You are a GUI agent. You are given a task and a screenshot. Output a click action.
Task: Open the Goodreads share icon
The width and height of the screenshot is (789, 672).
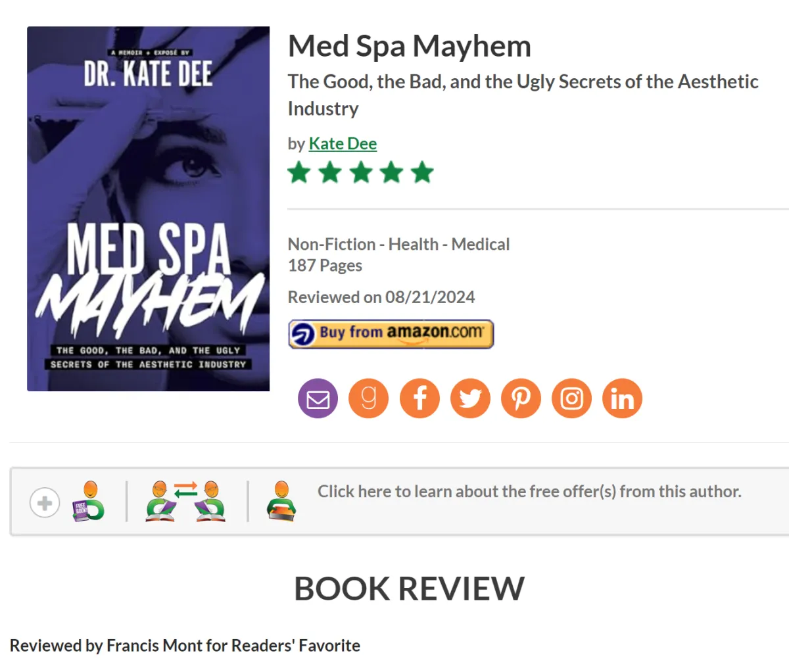pyautogui.click(x=369, y=398)
